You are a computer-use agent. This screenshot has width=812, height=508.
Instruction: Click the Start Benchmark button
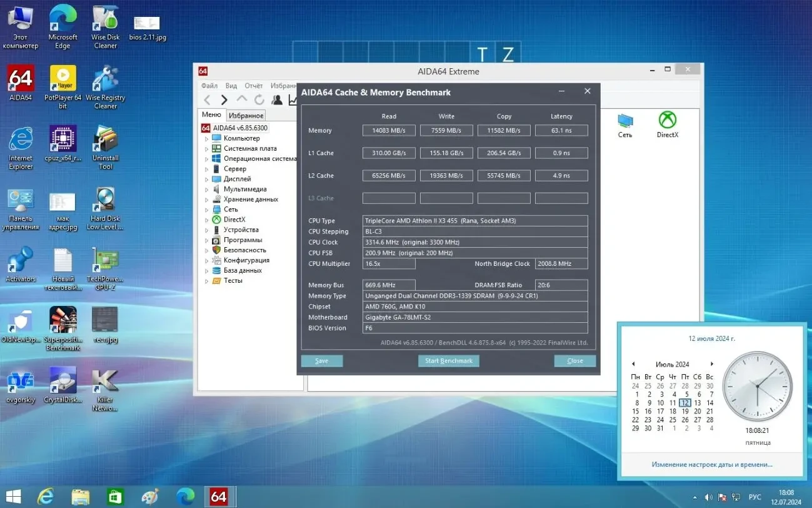[x=448, y=360]
